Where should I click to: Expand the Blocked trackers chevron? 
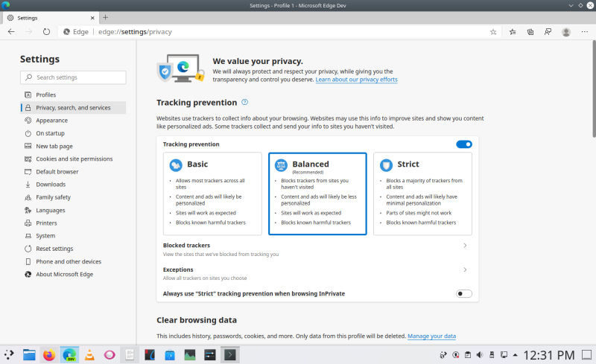pos(465,246)
